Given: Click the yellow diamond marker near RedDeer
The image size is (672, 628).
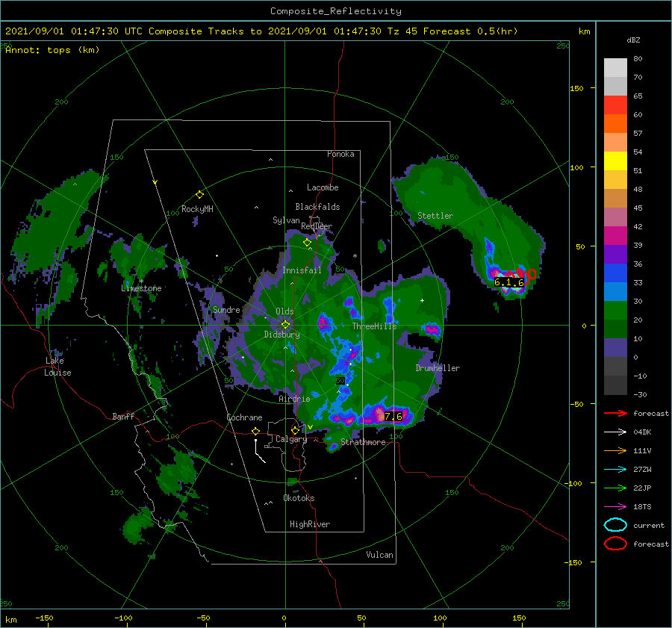Looking at the screenshot, I should click(307, 243).
